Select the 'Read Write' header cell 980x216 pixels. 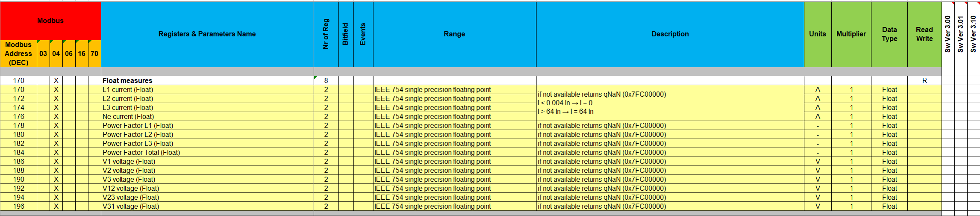click(924, 34)
